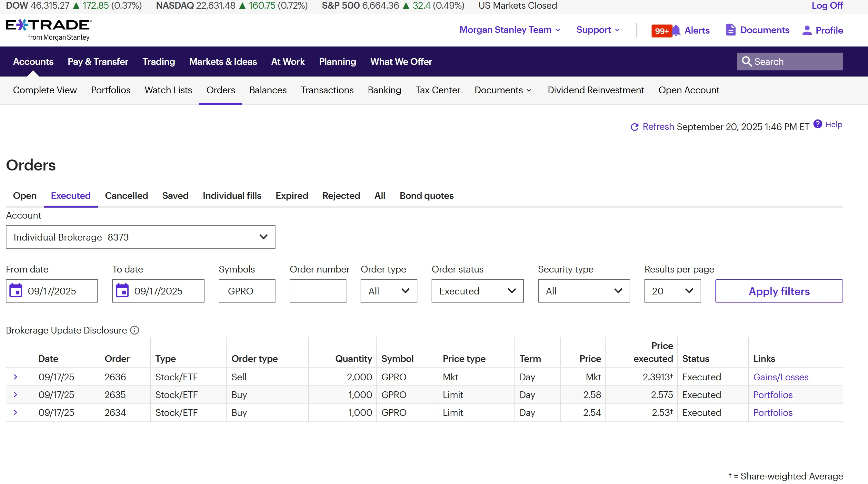Click the Help question mark icon

tap(817, 124)
